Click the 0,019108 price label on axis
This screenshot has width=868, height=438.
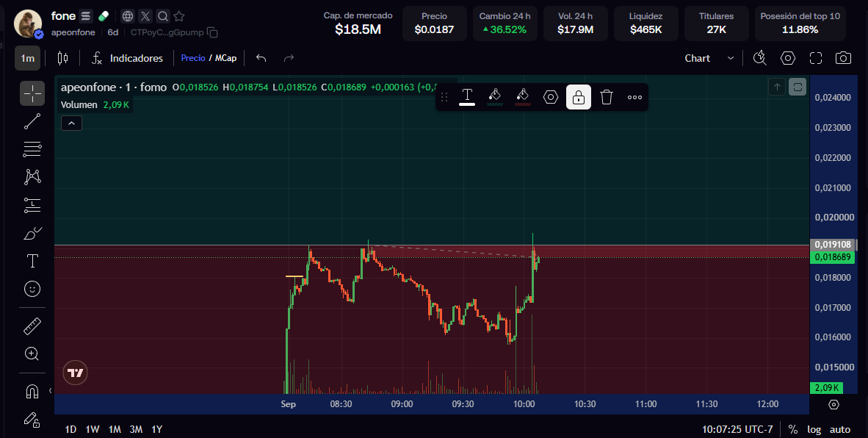coord(833,244)
